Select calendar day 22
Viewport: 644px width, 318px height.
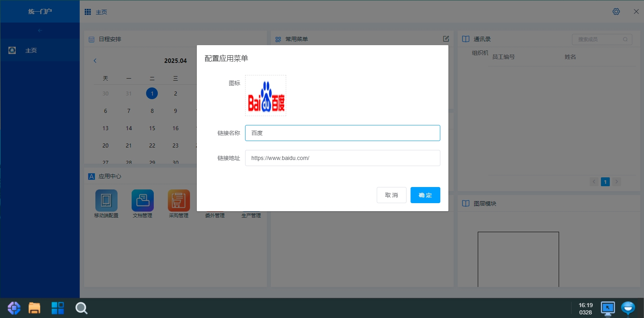pyautogui.click(x=152, y=145)
